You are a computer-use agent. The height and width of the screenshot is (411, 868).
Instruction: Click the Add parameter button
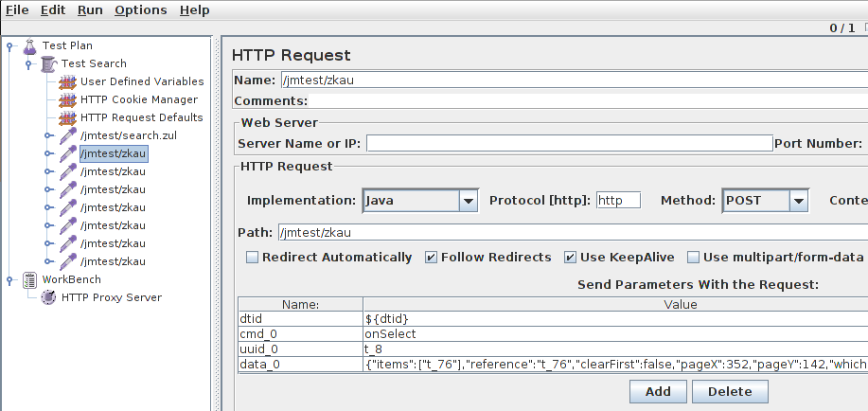coord(658,391)
